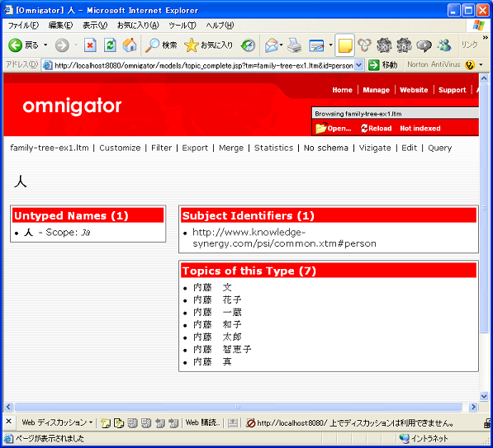Open the Forward button history dropdown arrow
Screen dimensions: 493x448
tap(76, 45)
